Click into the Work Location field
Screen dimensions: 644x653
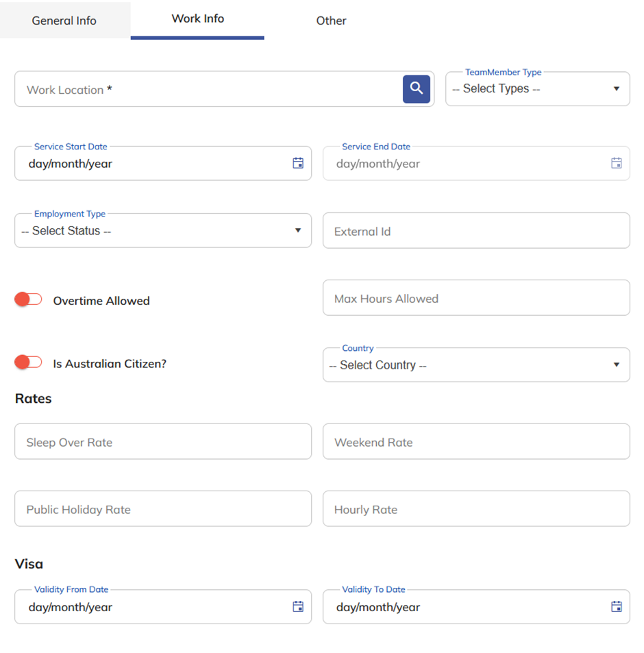click(206, 90)
